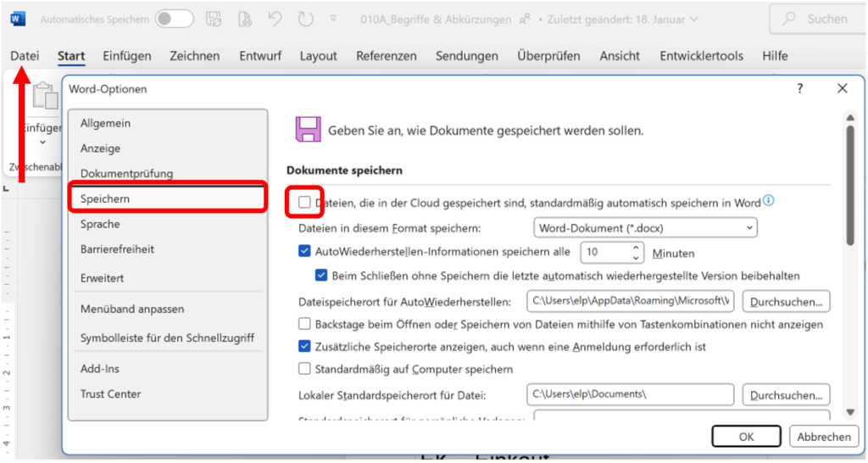This screenshot has width=868, height=463.
Task: Decrease AutoRecover minutes with down arrow
Action: 636,258
